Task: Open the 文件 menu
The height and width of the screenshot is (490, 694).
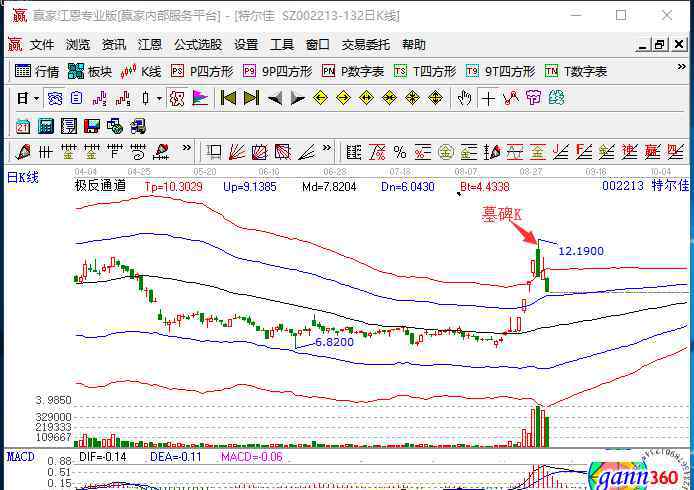Action: click(42, 45)
